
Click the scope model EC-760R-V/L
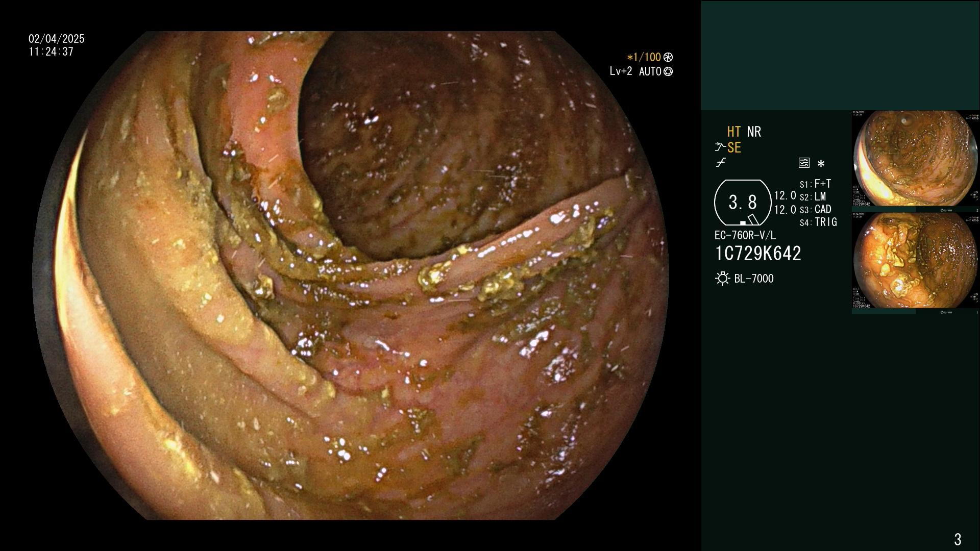(x=745, y=235)
